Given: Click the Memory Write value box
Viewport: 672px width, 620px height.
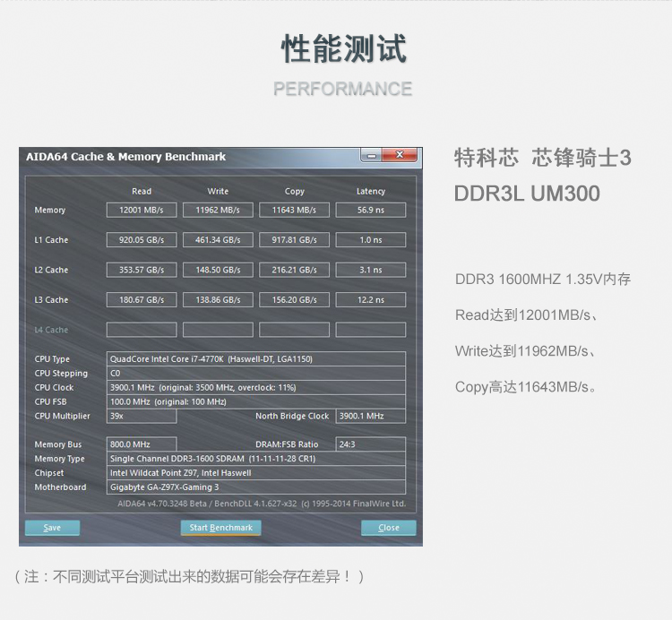Looking at the screenshot, I should (x=218, y=210).
